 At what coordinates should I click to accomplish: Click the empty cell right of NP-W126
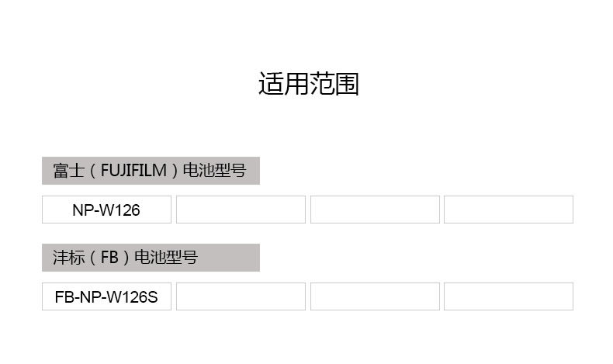pyautogui.click(x=241, y=210)
